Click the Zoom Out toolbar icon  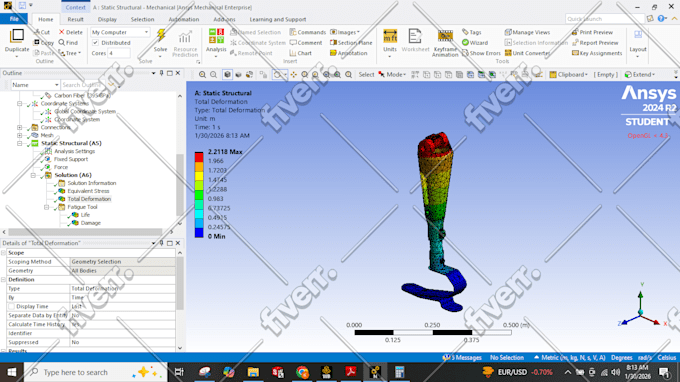coord(213,75)
